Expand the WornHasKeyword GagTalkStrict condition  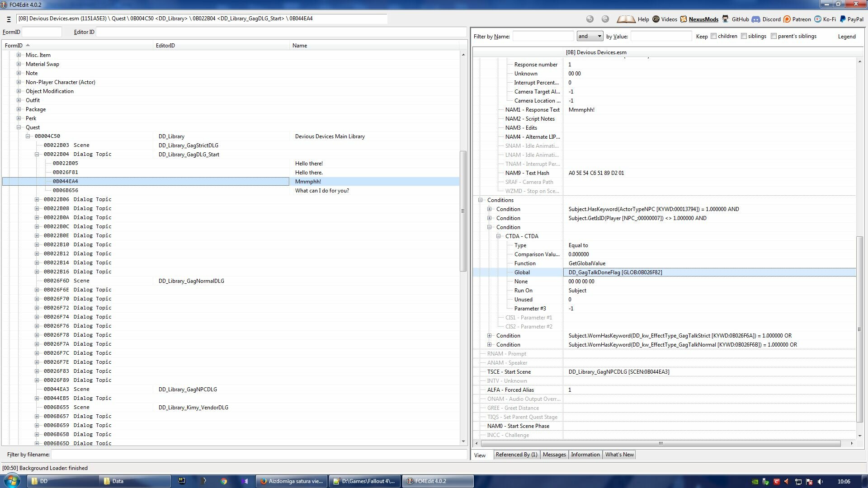[490, 336]
